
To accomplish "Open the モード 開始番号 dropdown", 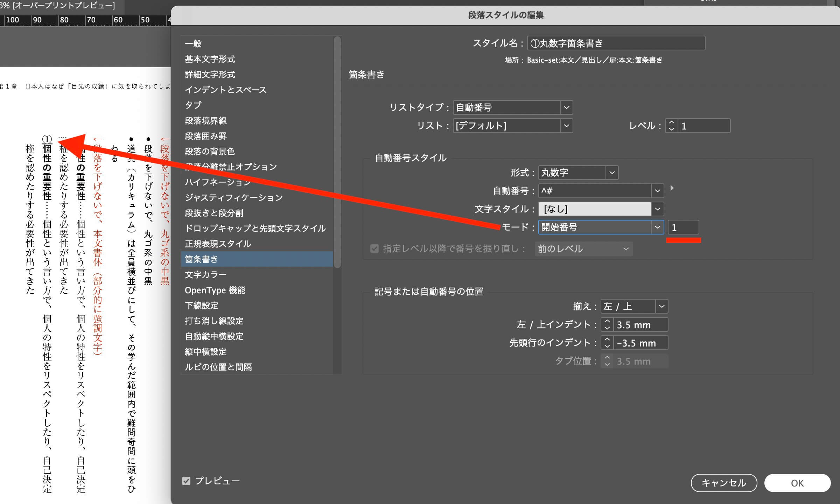I will coord(657,227).
